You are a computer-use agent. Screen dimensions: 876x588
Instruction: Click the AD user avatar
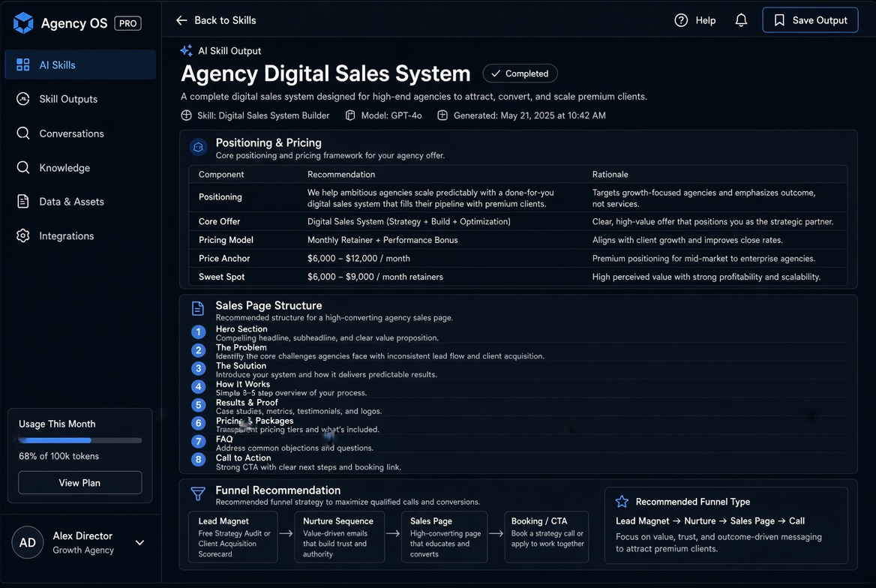tap(27, 542)
